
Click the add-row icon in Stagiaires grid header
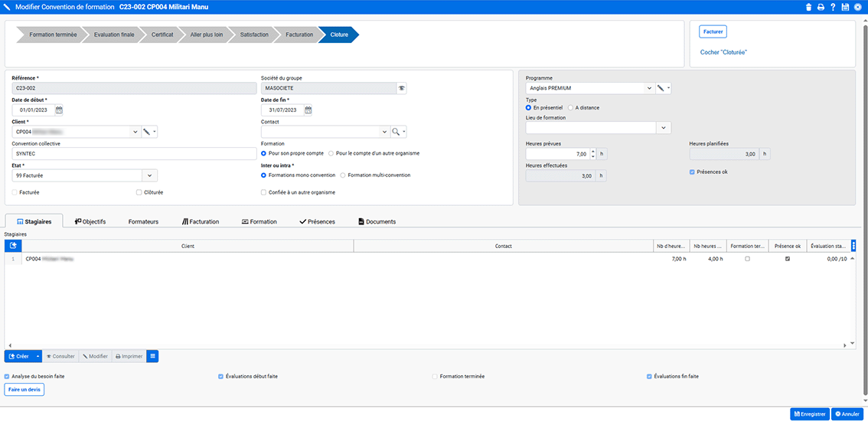coord(13,246)
